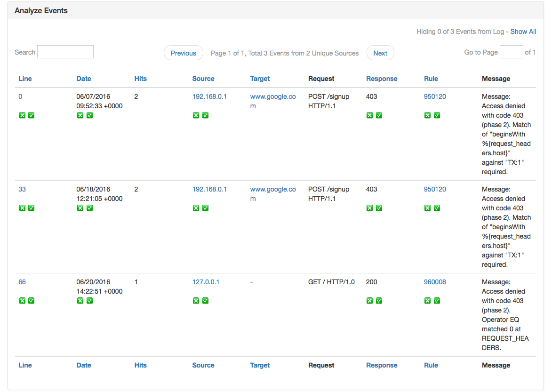This screenshot has height=392, width=552.
Task: Click the Previous page button
Action: [183, 53]
